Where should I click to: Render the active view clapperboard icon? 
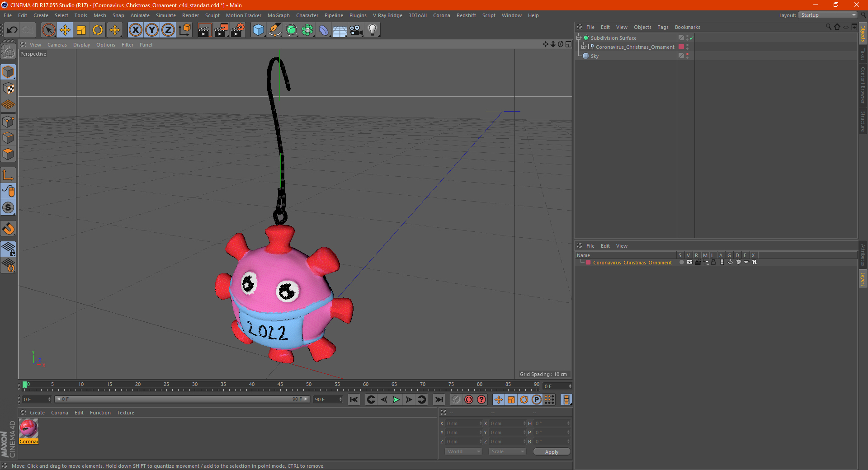pyautogui.click(x=204, y=30)
